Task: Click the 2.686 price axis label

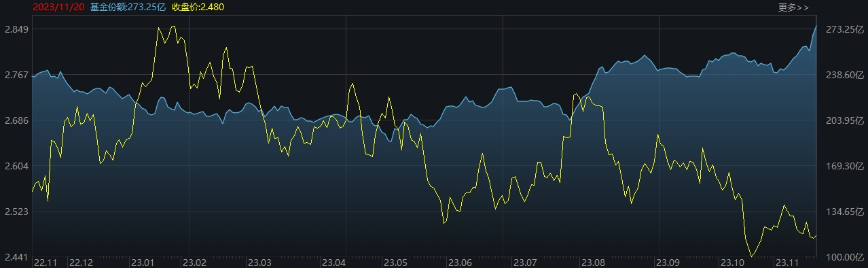Action: (x=15, y=120)
